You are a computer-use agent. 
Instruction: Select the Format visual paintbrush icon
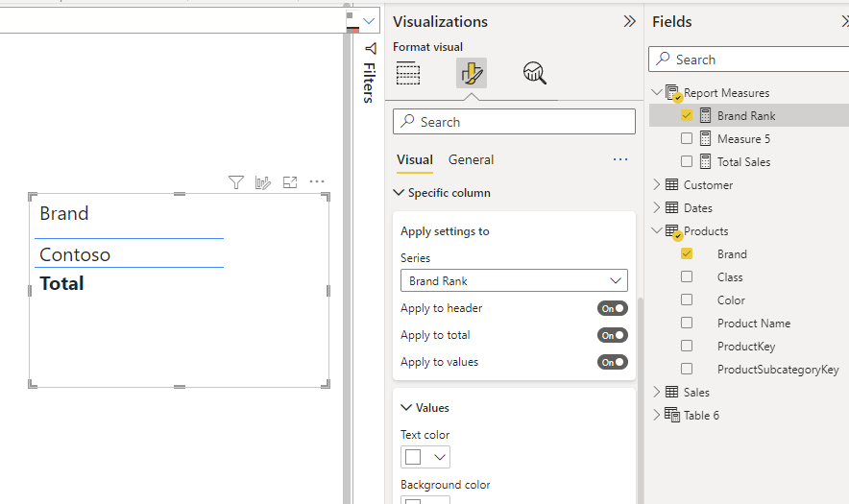coord(471,73)
